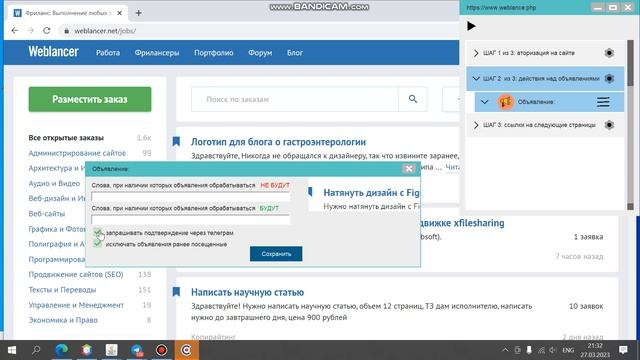Toggle исключать объявления ранее посещенные checkbox
640x360 pixels.
pyautogui.click(x=98, y=243)
